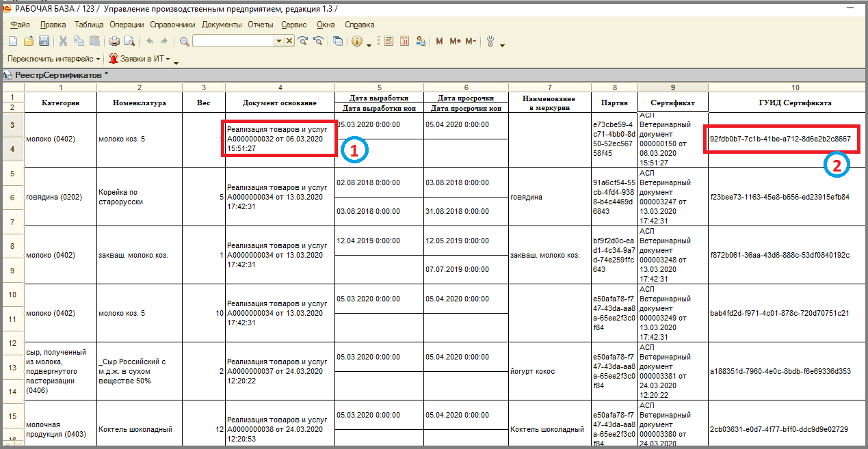Select row header 6
This screenshot has height=449, width=868.
tap(12, 197)
